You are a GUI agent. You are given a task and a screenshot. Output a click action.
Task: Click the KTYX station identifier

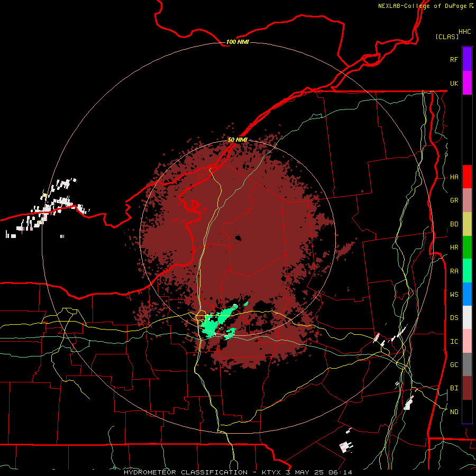click(272, 472)
